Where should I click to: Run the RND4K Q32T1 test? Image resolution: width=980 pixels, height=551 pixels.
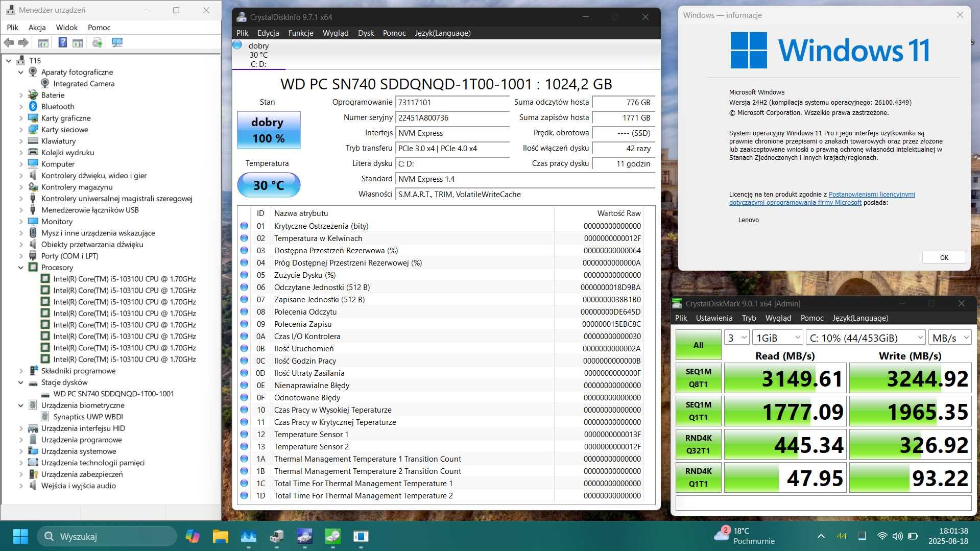pyautogui.click(x=698, y=444)
